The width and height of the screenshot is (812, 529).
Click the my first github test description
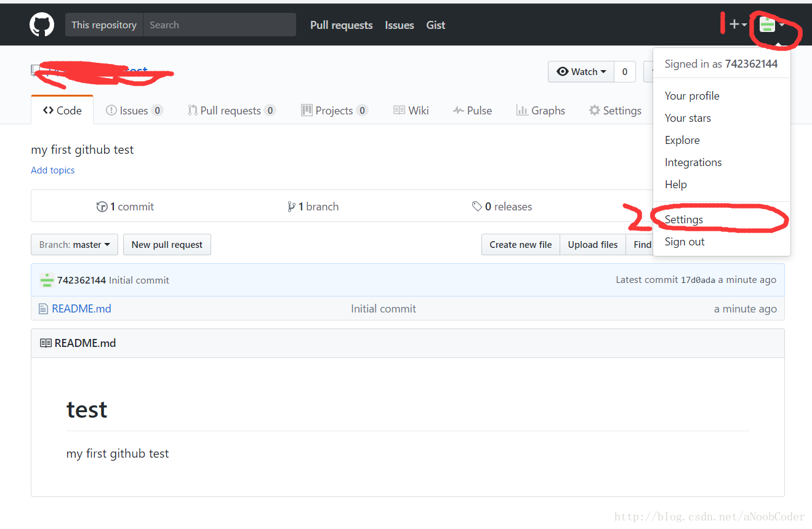click(82, 150)
